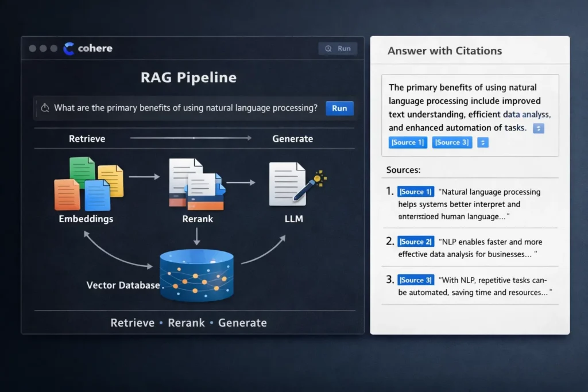Select the Retrieve stage label
Viewport: 588px width, 392px height.
pyautogui.click(x=87, y=138)
